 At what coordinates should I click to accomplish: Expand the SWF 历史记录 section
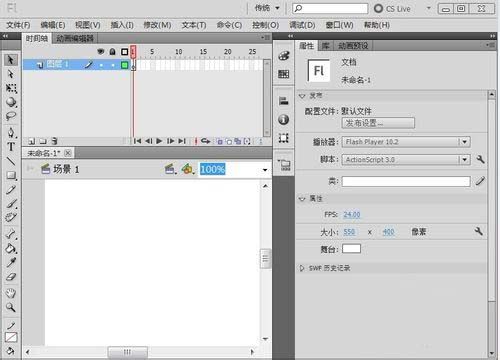302,268
